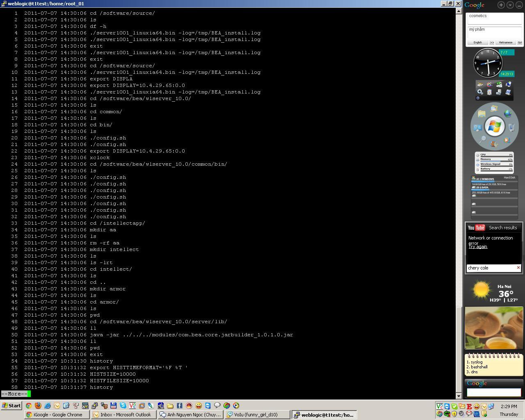The width and height of the screenshot is (525, 420).
Task: Open TeamViewer from the system tray
Action: (x=447, y=406)
